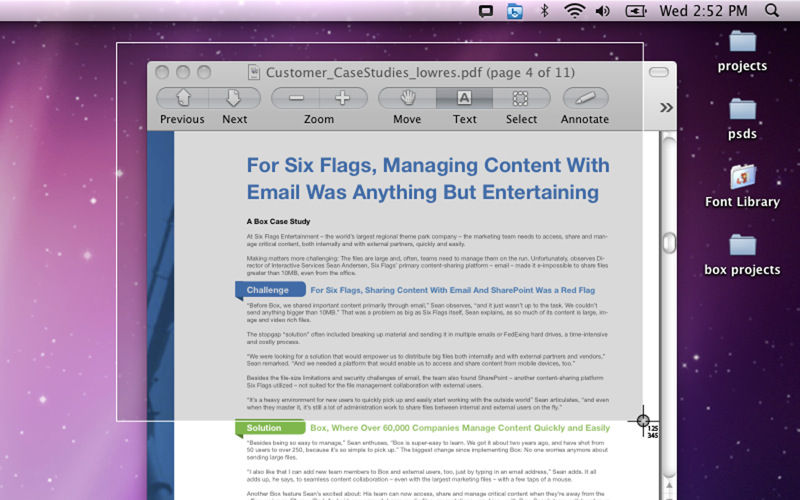Screen dimensions: 800x500
Task: Go to the Previous page in Preview
Action: pyautogui.click(x=183, y=98)
